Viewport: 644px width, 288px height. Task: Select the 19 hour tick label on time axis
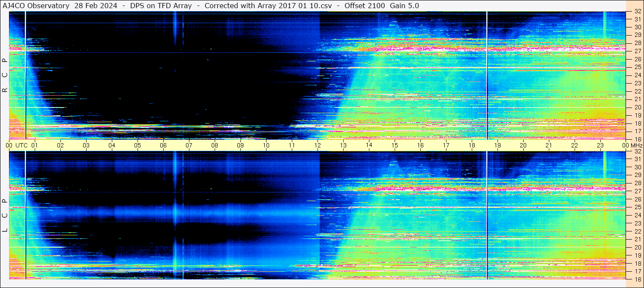[x=497, y=145]
